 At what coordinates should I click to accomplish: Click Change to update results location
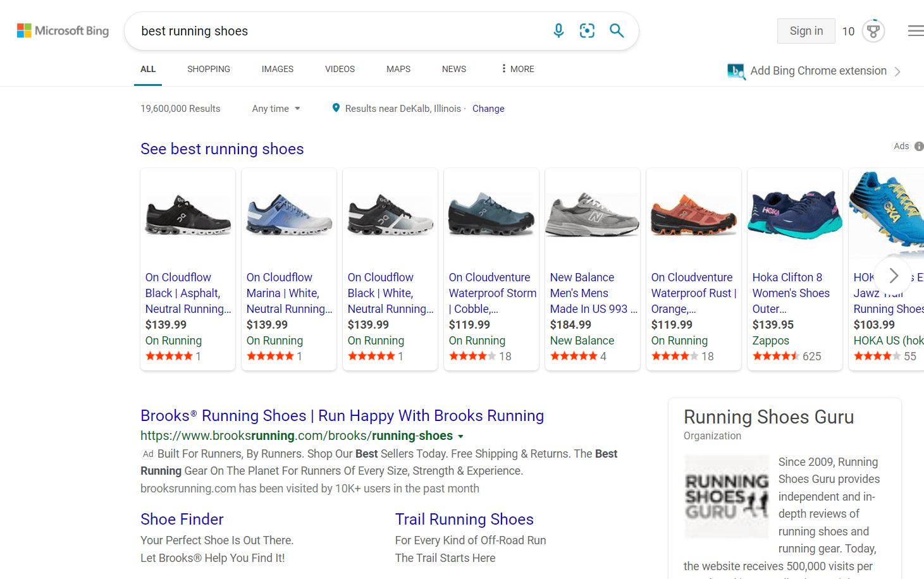click(488, 108)
